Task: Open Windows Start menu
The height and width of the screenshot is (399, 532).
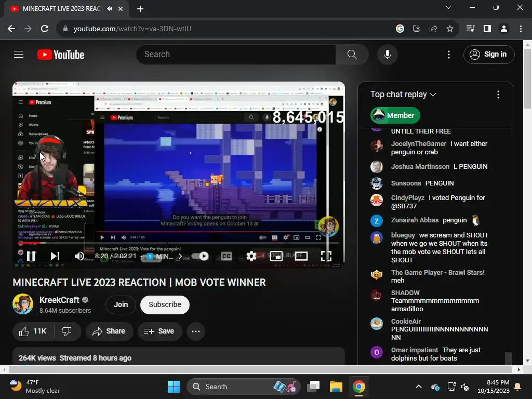Action: coord(174,387)
